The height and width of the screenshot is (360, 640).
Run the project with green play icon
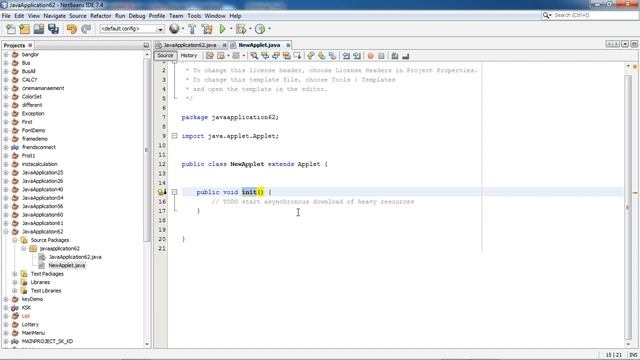pos(222,29)
